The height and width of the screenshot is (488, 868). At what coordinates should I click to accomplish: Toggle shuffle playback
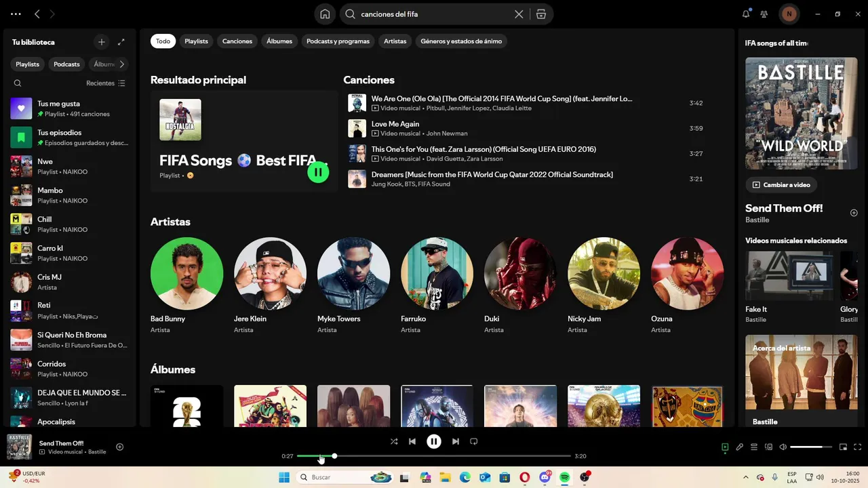click(x=394, y=441)
